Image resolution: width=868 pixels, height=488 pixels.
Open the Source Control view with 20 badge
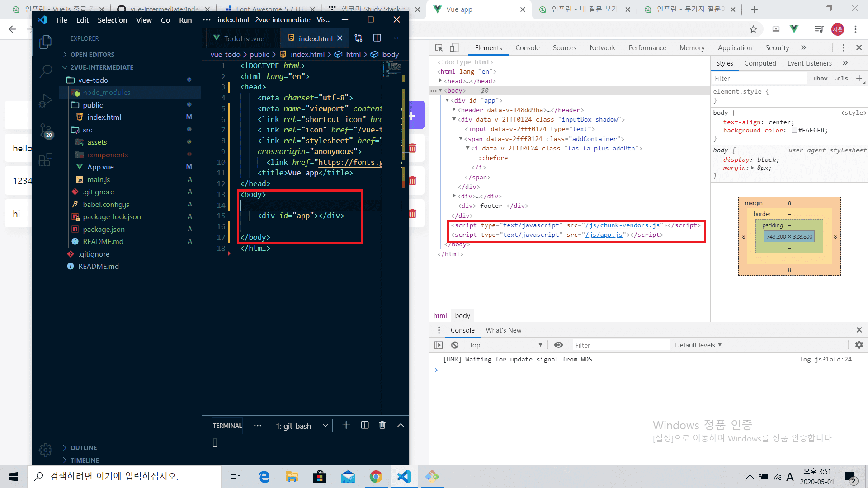pyautogui.click(x=45, y=131)
